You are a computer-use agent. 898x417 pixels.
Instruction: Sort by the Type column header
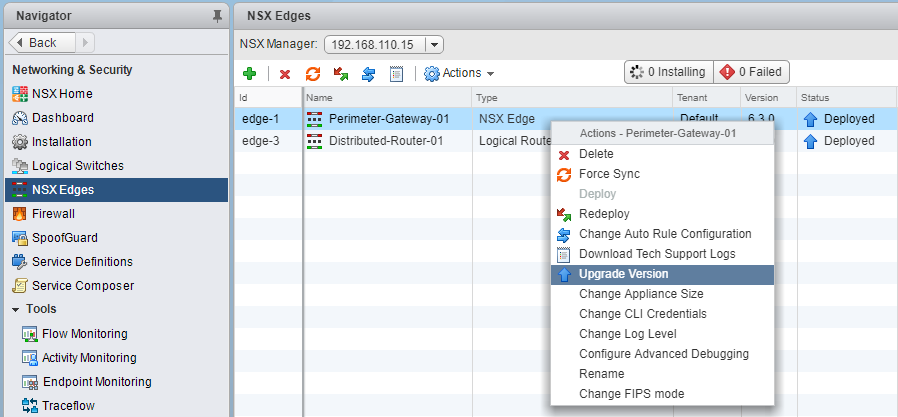[572, 98]
